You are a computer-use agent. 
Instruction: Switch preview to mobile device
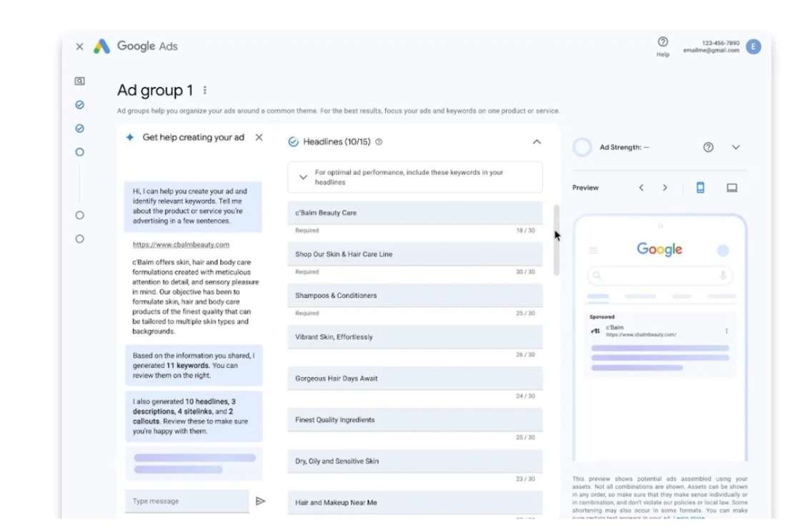700,188
